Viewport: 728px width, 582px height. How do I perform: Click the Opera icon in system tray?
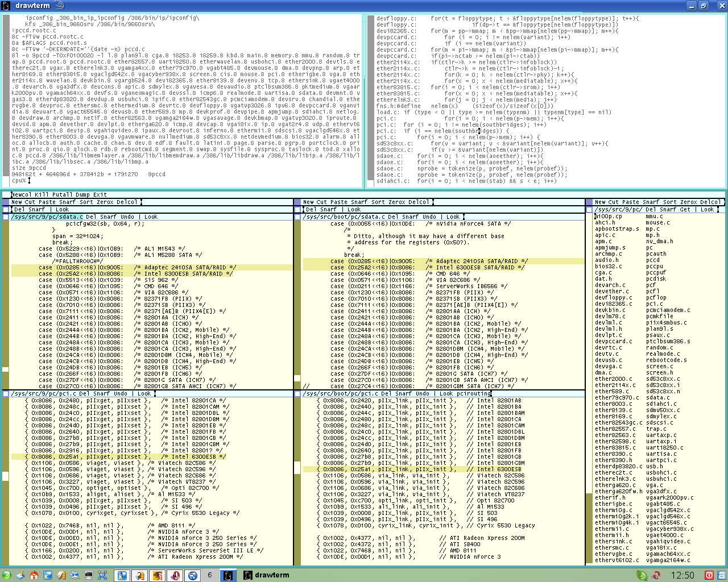pos(656,575)
